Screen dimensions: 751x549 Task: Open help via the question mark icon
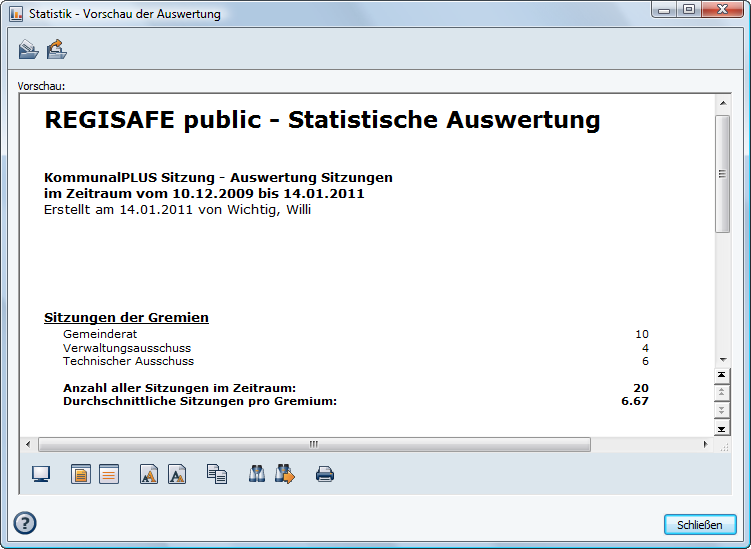tap(25, 523)
